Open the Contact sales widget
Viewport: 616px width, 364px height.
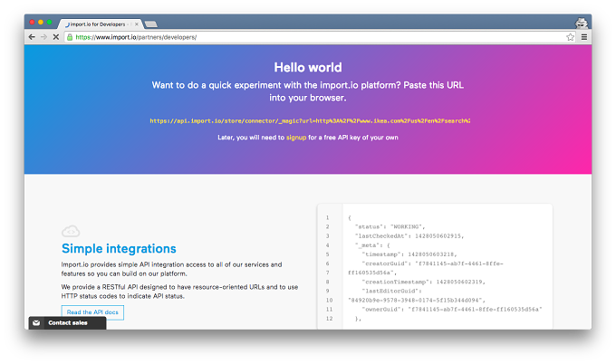[x=68, y=322]
